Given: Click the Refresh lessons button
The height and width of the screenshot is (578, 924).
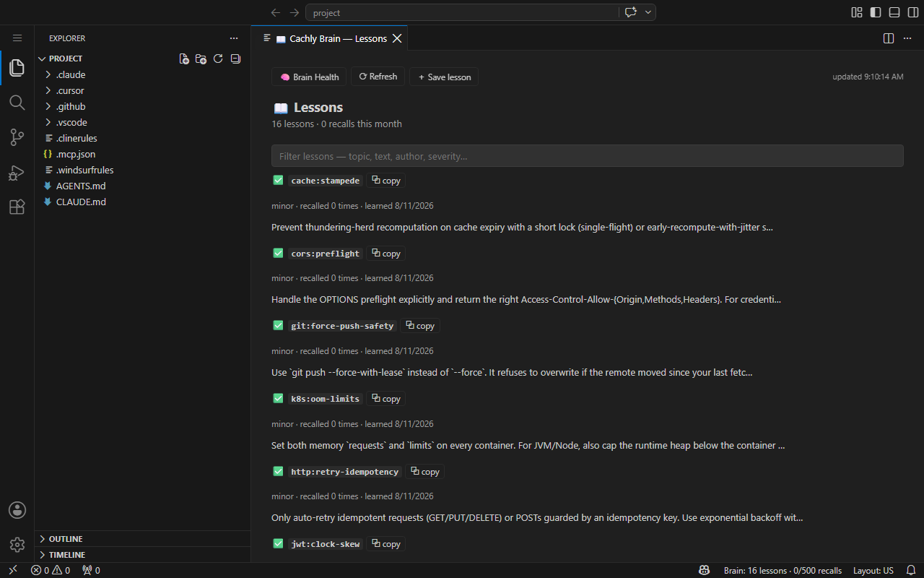Looking at the screenshot, I should (x=378, y=77).
